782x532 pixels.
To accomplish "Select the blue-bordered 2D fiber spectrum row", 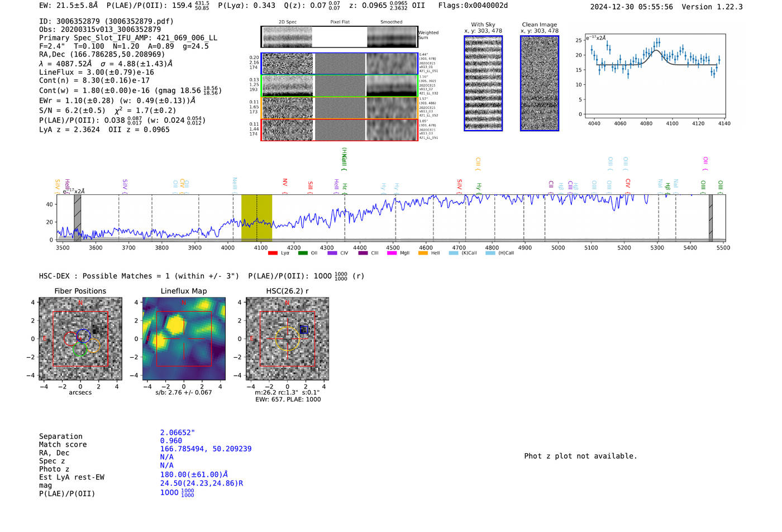I will (339, 64).
